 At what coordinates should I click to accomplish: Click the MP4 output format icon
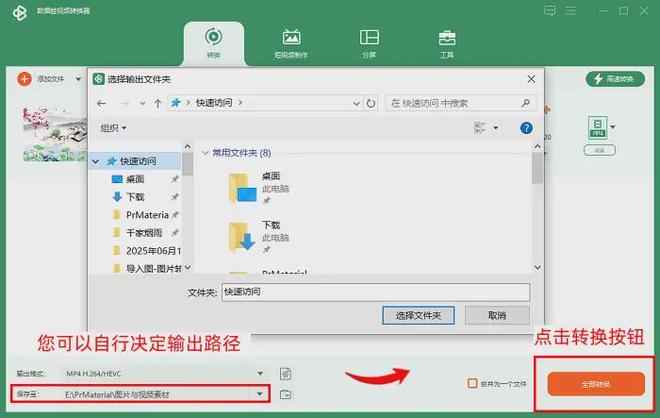[597, 128]
